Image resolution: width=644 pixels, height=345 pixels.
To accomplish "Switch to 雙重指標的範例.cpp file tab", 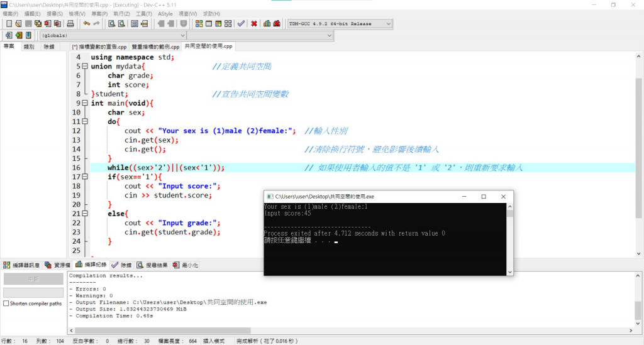I will (x=155, y=47).
